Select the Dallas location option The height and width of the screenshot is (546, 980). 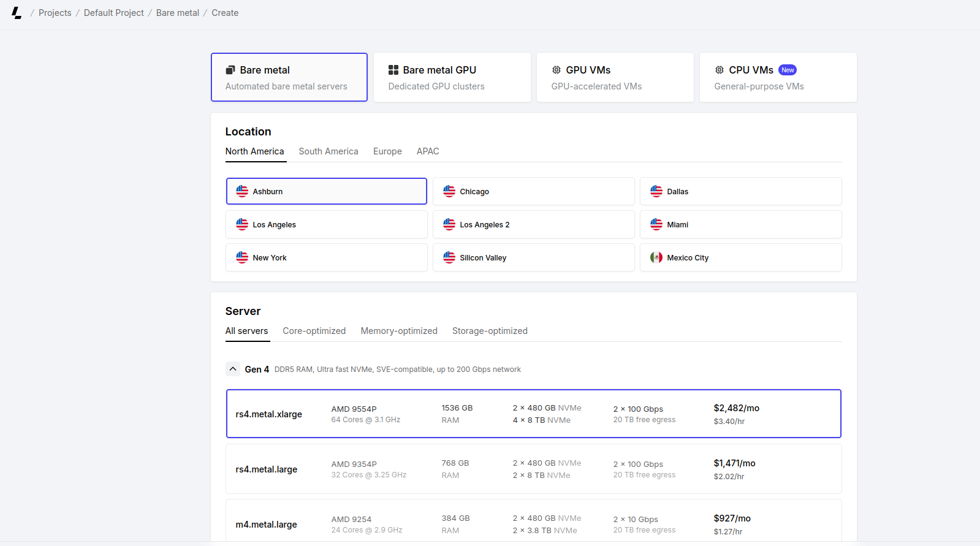click(740, 191)
